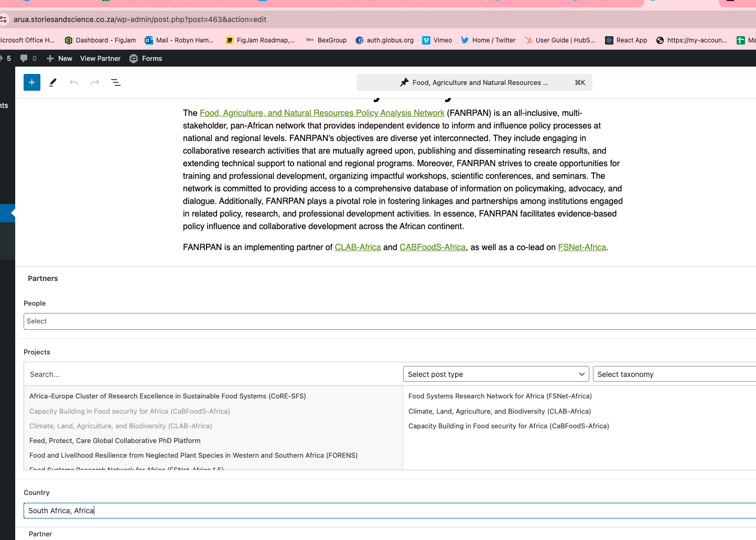This screenshot has height=540, width=756.
Task: Open the post title command palette bar
Action: [x=474, y=82]
